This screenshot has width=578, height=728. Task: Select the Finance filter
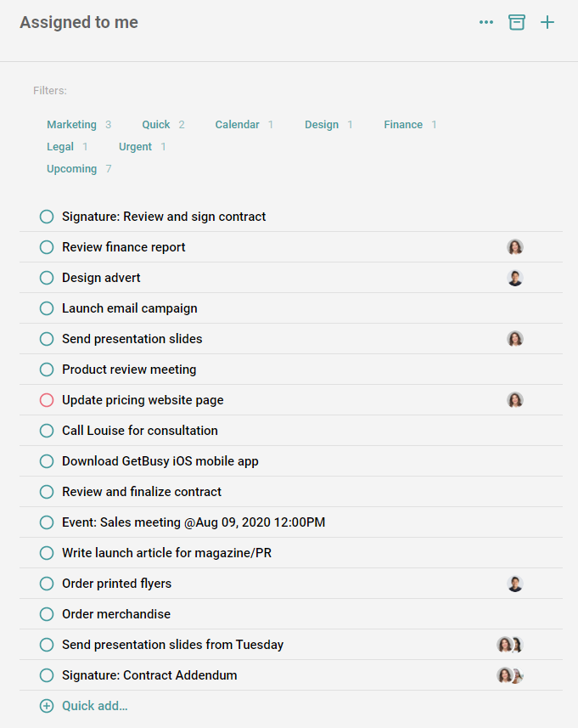click(x=402, y=124)
